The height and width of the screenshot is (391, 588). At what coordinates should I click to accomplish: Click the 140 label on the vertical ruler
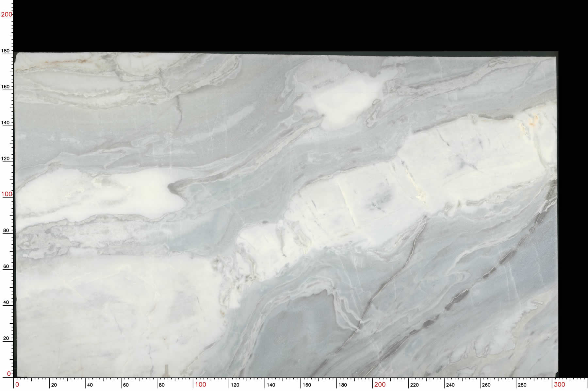(6, 123)
